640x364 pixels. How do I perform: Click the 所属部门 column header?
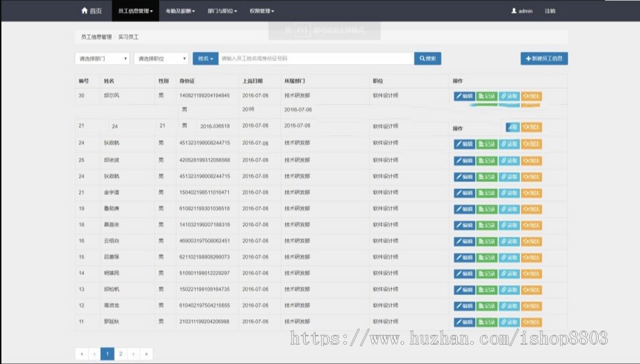point(294,81)
